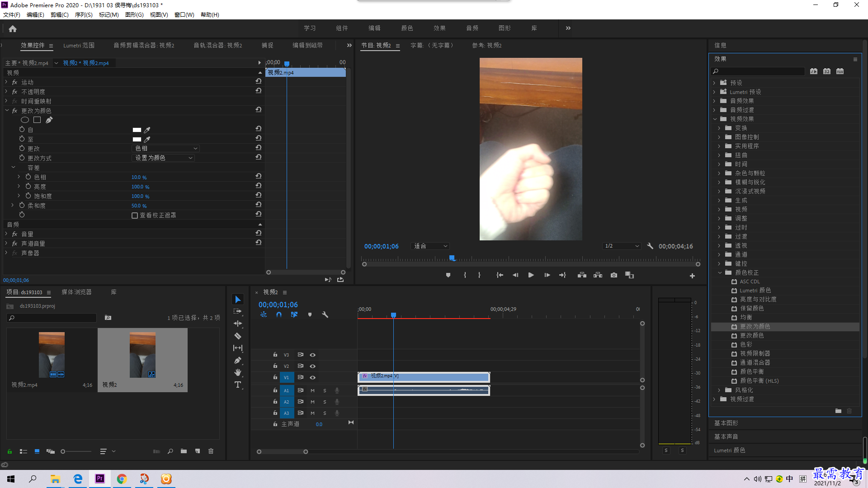Screen dimensions: 868x488
Task: Pick the 'From' color eyedropper
Action: click(147, 130)
